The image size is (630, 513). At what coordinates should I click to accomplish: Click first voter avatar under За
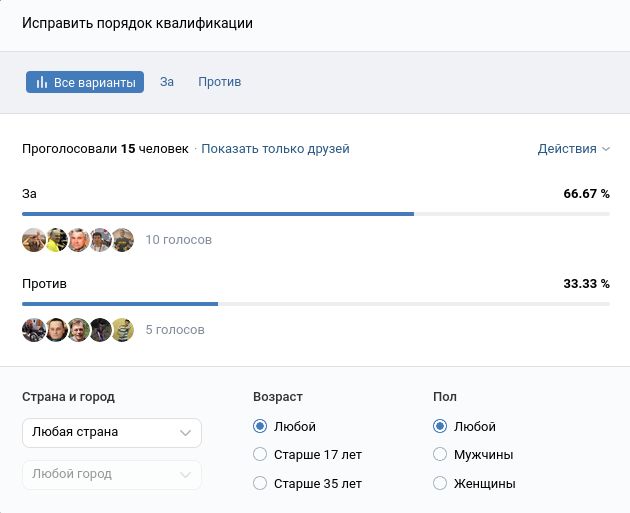33,240
